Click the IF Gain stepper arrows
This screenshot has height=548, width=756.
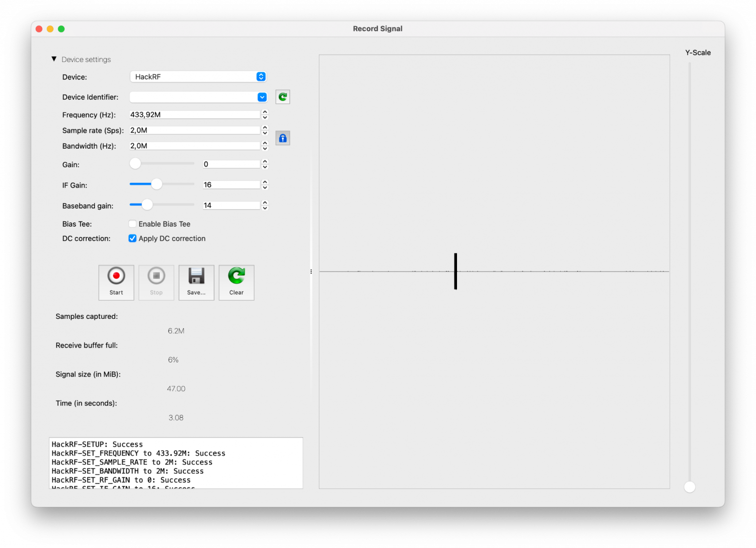pos(265,185)
